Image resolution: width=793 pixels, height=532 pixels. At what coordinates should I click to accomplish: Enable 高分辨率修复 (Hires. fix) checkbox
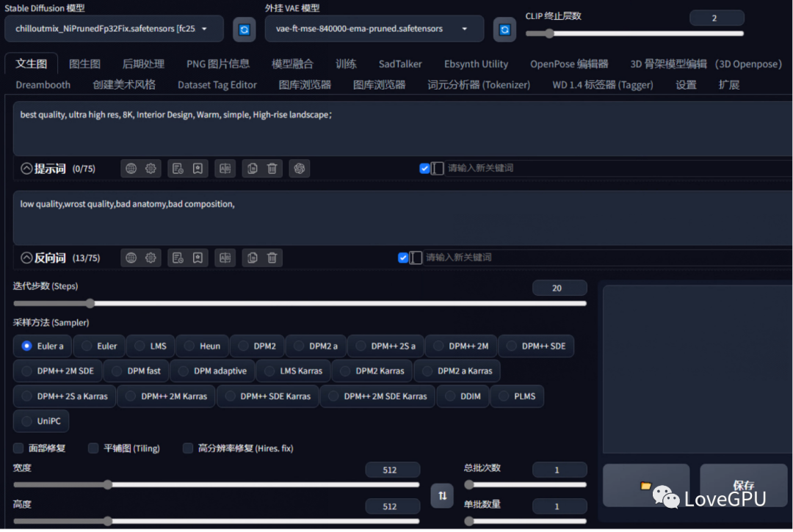point(188,448)
